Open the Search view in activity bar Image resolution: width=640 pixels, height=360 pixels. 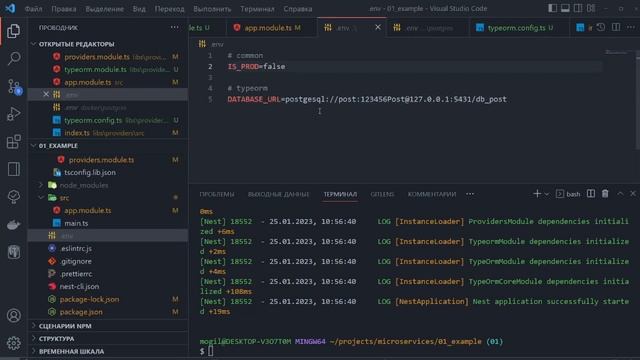13,58
